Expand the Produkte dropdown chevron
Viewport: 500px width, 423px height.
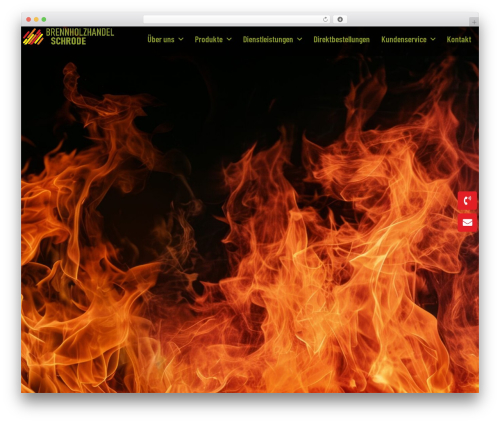click(x=229, y=39)
